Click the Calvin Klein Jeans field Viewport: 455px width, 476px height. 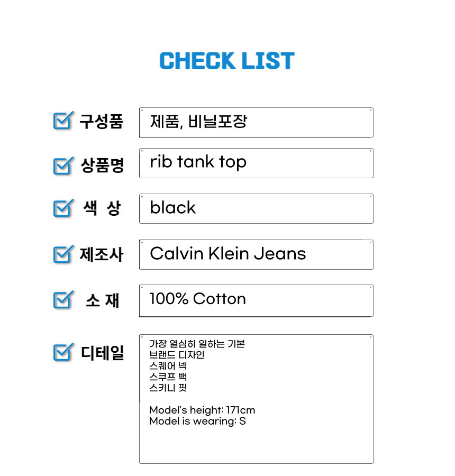(x=256, y=254)
